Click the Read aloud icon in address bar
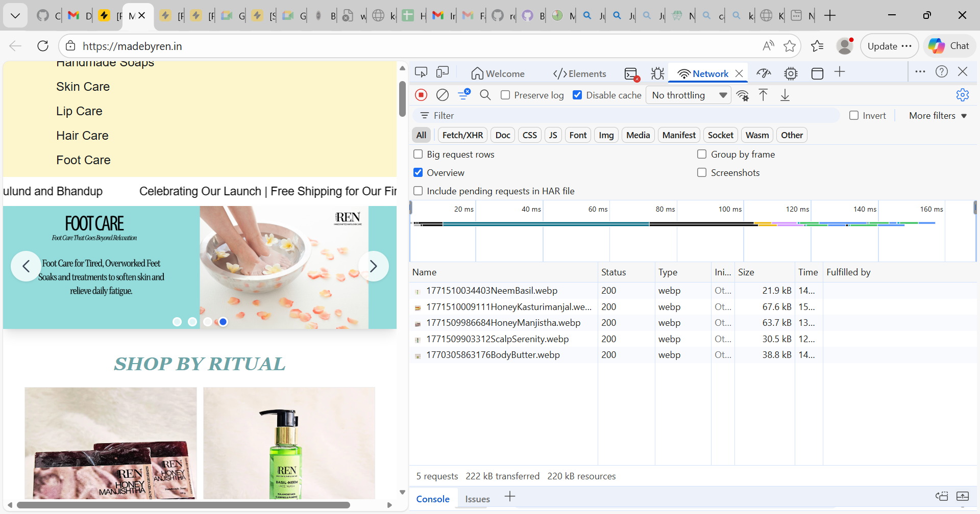Viewport: 980px width, 514px height. [x=768, y=46]
